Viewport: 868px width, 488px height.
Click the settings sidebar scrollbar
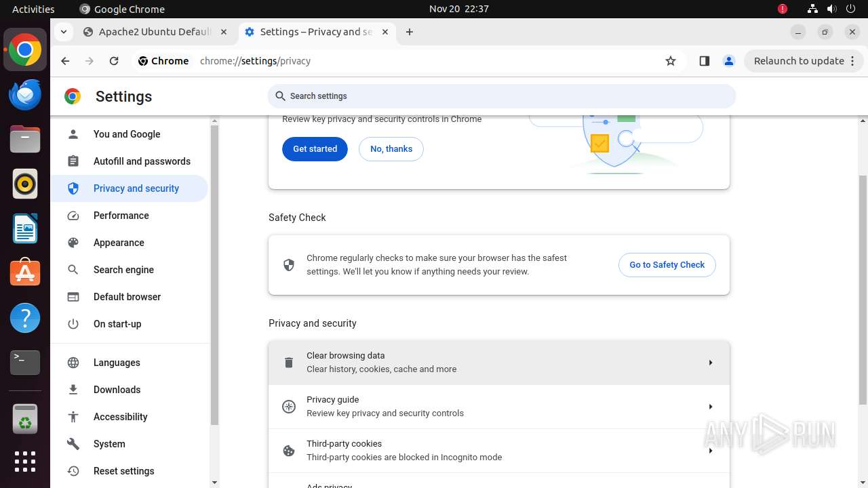click(x=214, y=274)
